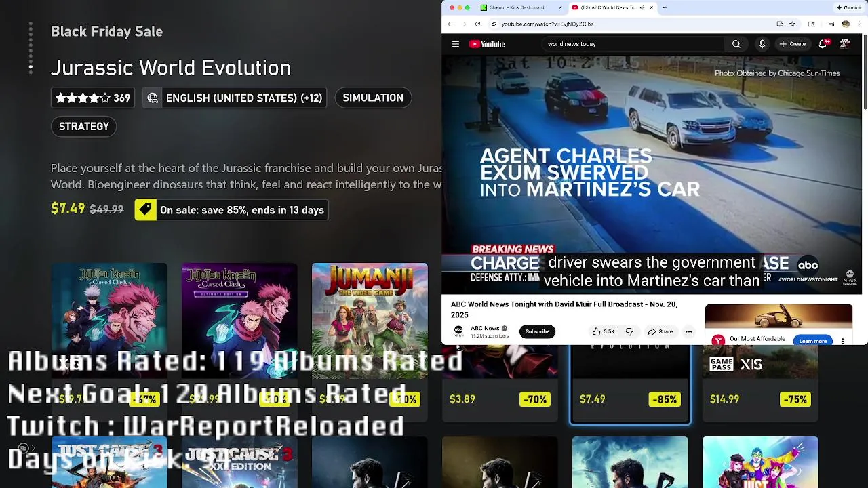The image size is (868, 488).
Task: Close the Kick Dashboard tab
Action: (x=560, y=7)
